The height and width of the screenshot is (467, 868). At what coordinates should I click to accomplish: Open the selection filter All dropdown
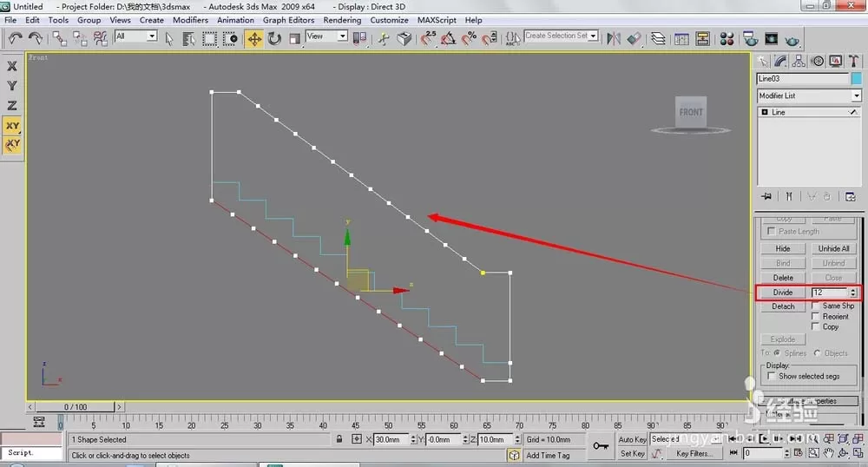(x=135, y=36)
